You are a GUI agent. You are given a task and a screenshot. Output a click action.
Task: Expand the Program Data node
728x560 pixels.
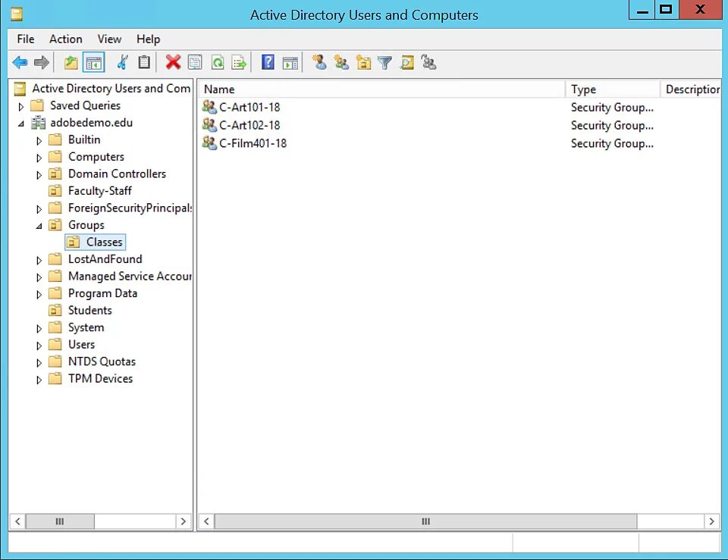pos(39,295)
